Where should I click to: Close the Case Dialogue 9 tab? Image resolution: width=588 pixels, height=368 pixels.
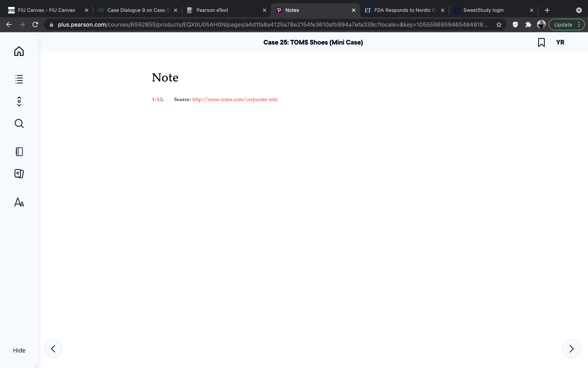(176, 10)
